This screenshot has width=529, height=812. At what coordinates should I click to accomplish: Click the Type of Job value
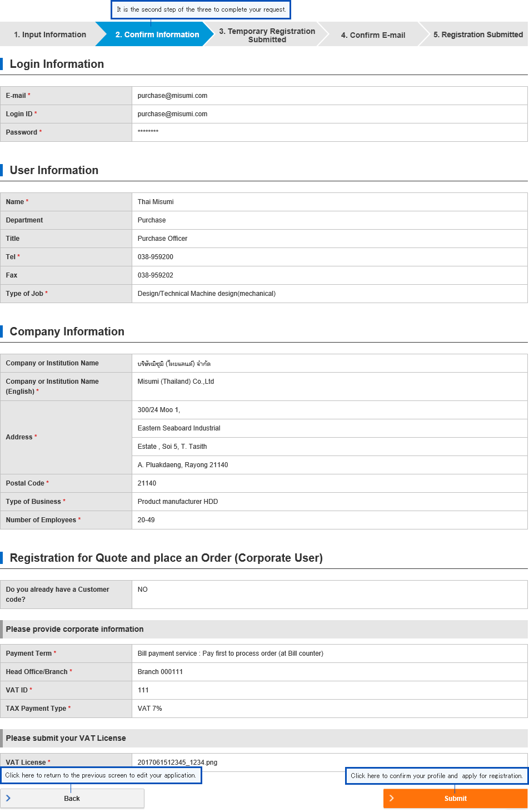[x=207, y=294]
